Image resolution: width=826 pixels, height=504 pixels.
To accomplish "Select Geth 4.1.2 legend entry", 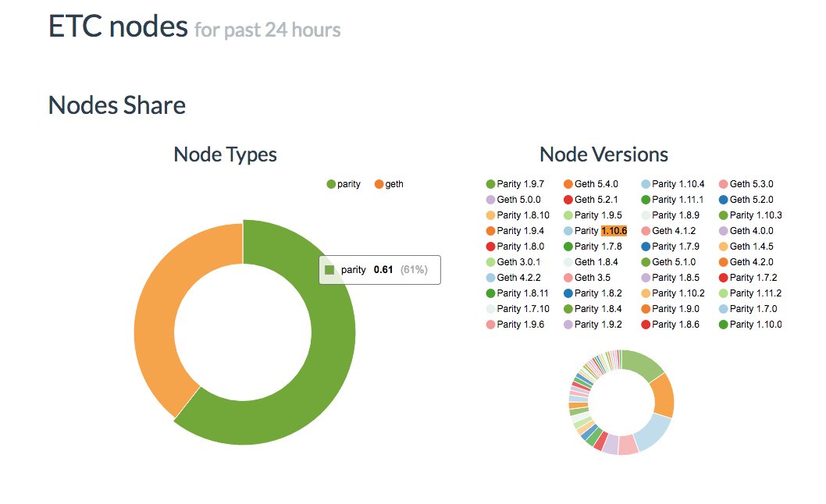I will coord(668,231).
